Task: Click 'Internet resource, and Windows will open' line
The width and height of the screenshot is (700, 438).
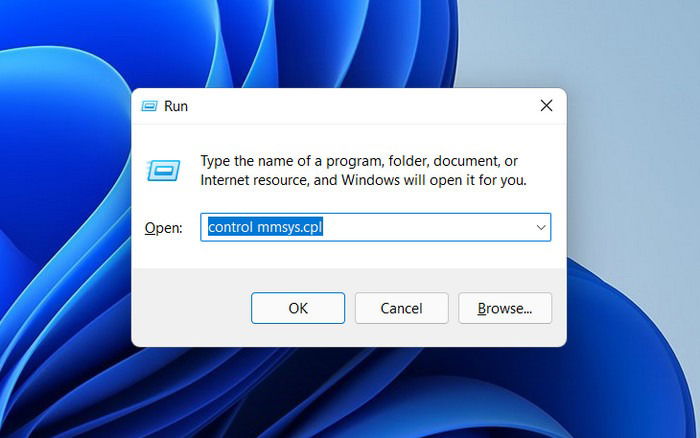Action: pyautogui.click(x=329, y=180)
